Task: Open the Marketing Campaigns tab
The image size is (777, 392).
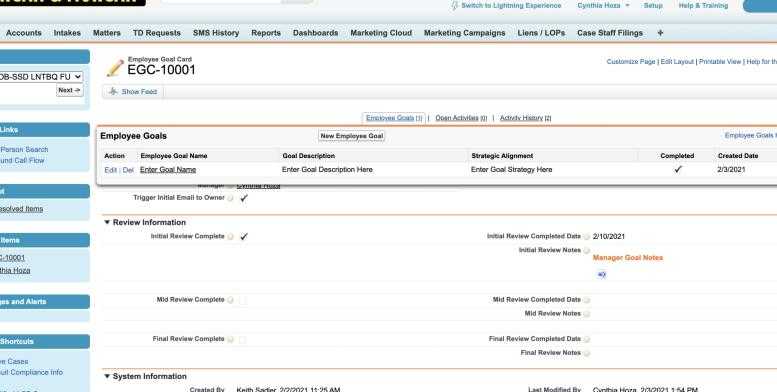Action: click(464, 33)
